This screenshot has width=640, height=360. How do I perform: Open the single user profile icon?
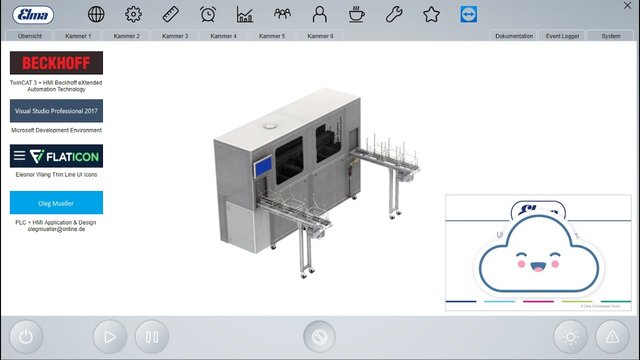320,15
